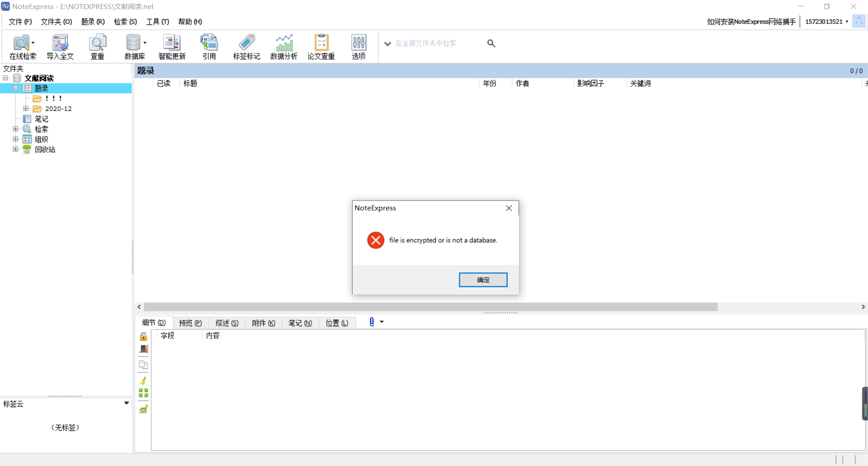This screenshot has height=466, width=868.
Task: Open dropdown arrow beside paperclip icon
Action: [x=382, y=322]
